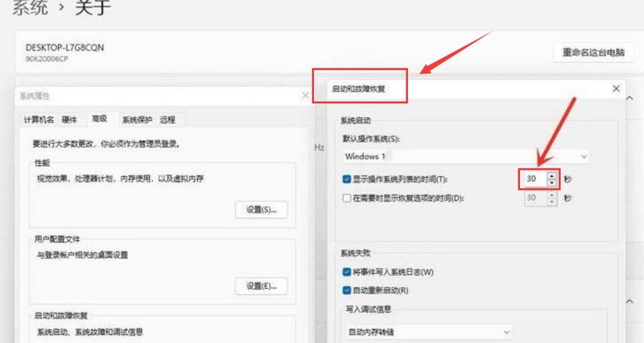Screen dimensions: 644x343
Task: Click the OS list time field showing 30
Action: point(531,178)
